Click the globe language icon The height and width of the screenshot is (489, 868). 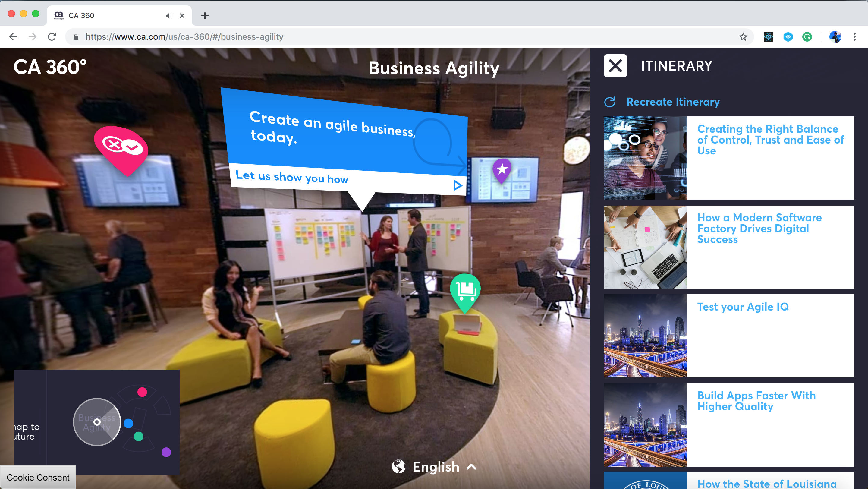click(398, 467)
